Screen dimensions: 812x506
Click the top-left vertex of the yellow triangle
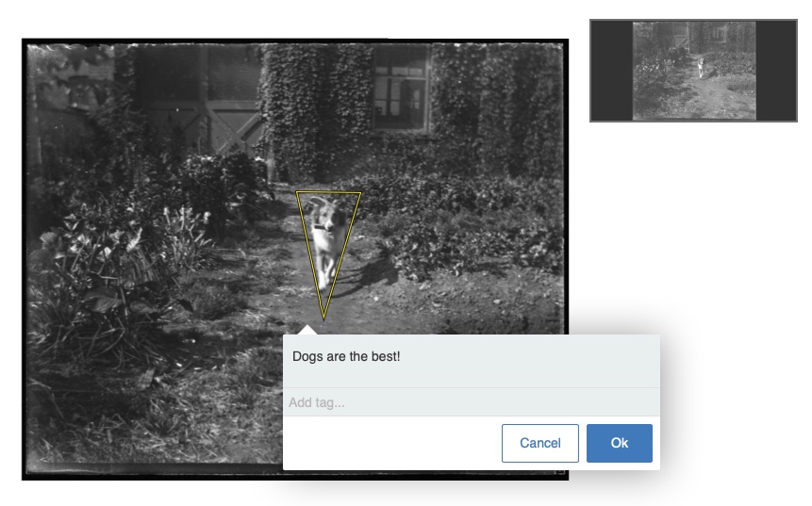[297, 193]
